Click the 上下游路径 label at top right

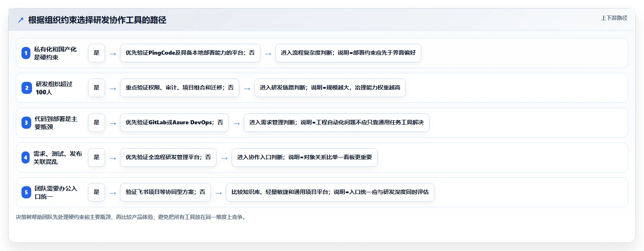[614, 18]
